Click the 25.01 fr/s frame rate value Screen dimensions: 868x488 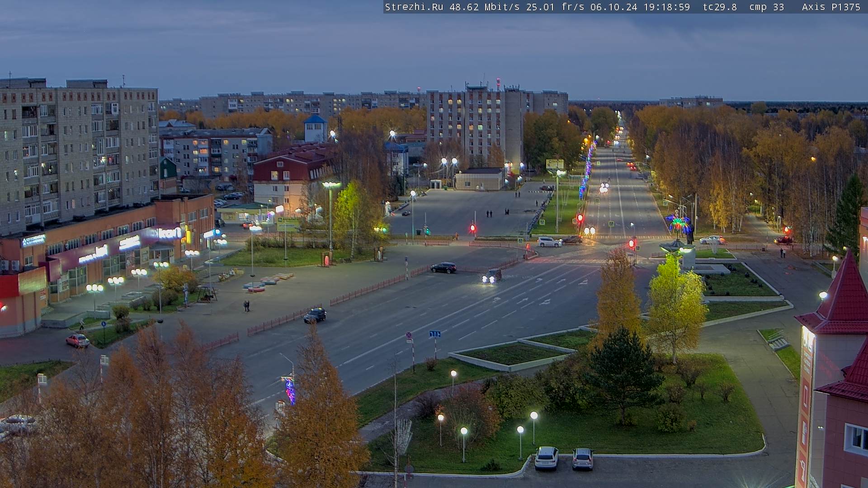pyautogui.click(x=555, y=7)
